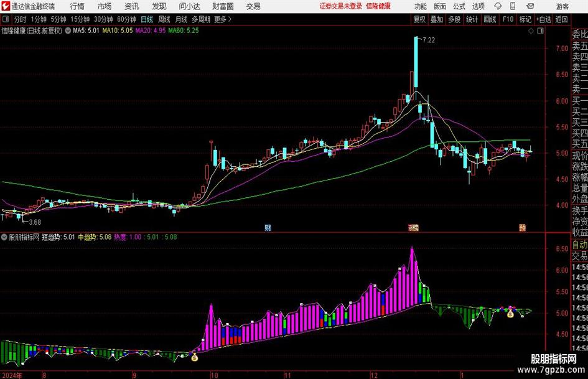The height and width of the screenshot is (379, 588).
Task: Click the 标记 toolbar button
Action: (x=525, y=19)
